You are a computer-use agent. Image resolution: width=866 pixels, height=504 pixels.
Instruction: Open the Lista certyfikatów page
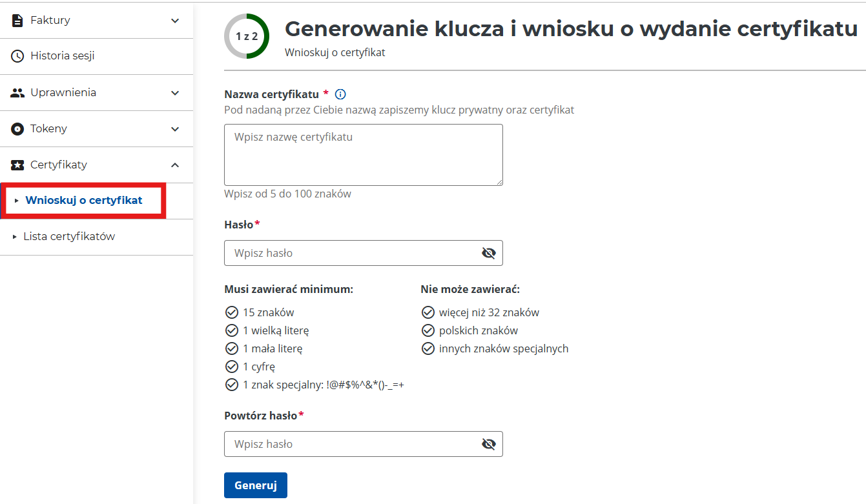[x=70, y=237]
